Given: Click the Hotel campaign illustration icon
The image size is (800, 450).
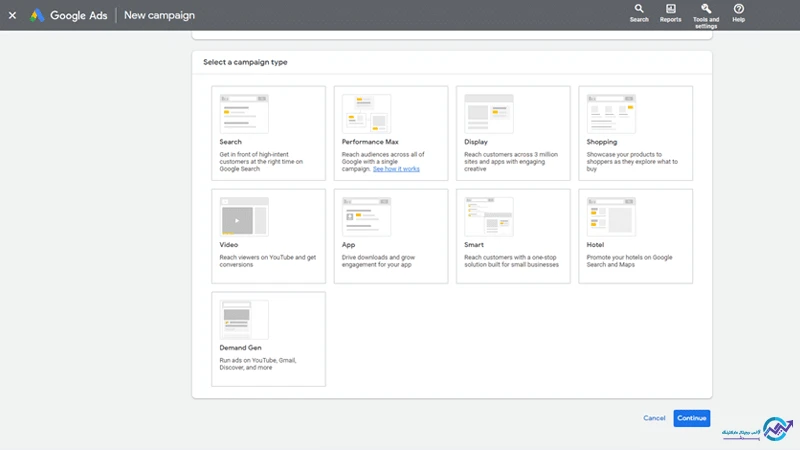Looking at the screenshot, I should point(611,216).
